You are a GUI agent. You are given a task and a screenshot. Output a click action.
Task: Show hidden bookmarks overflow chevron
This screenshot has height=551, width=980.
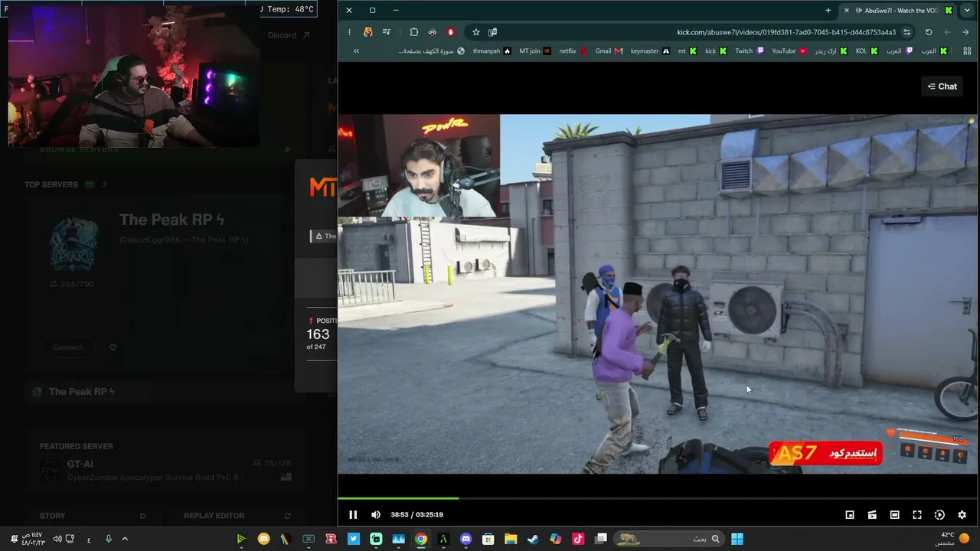point(356,51)
